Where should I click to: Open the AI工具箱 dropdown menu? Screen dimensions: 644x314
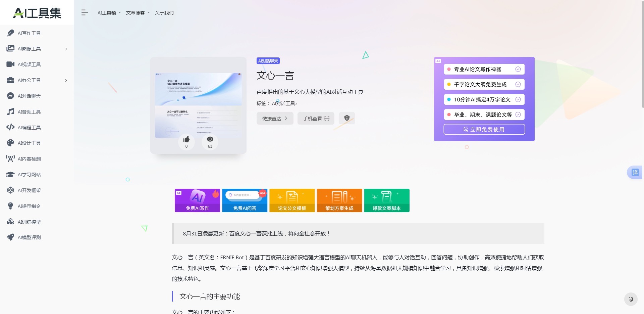click(x=109, y=13)
